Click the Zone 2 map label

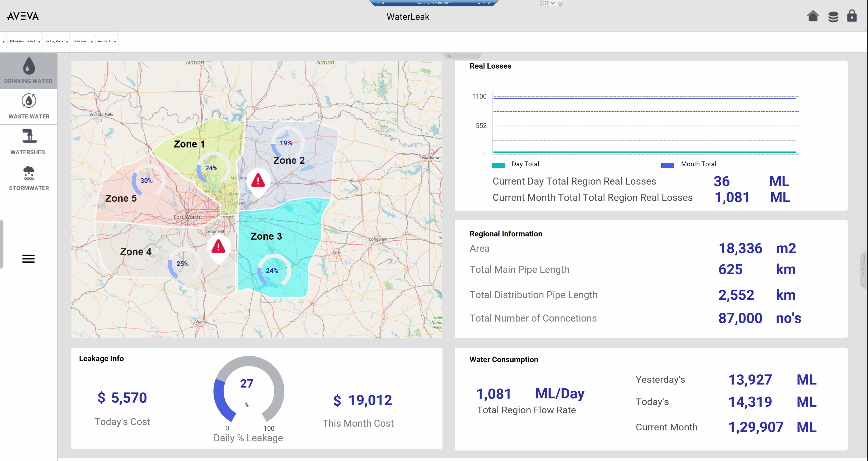(x=289, y=160)
